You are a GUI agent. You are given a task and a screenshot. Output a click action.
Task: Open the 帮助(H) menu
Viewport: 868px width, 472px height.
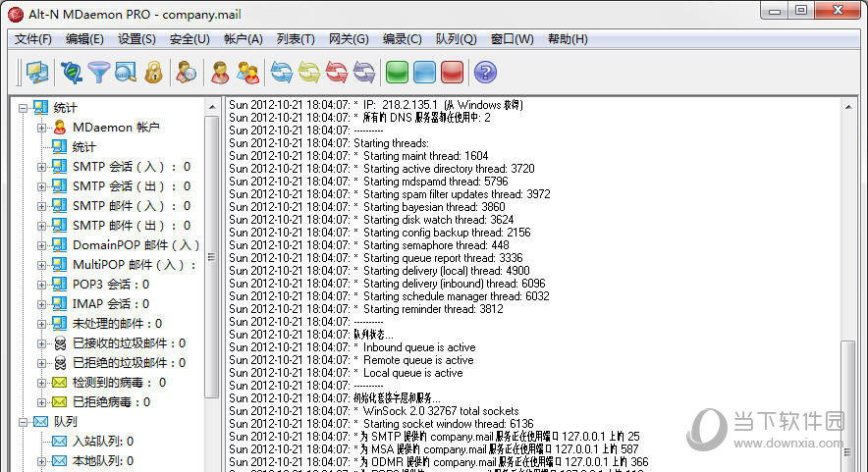(x=568, y=39)
